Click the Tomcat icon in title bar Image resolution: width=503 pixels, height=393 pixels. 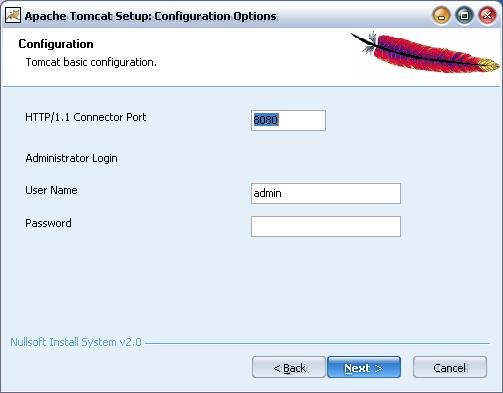coord(13,15)
